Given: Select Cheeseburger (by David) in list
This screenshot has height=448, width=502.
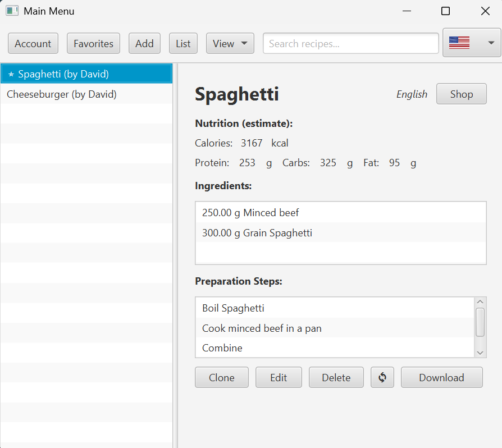Looking at the screenshot, I should coord(62,94).
